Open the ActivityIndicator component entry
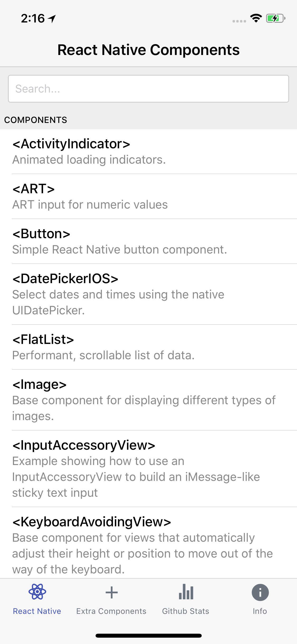Viewport: 297px width, 644px height. [x=148, y=151]
